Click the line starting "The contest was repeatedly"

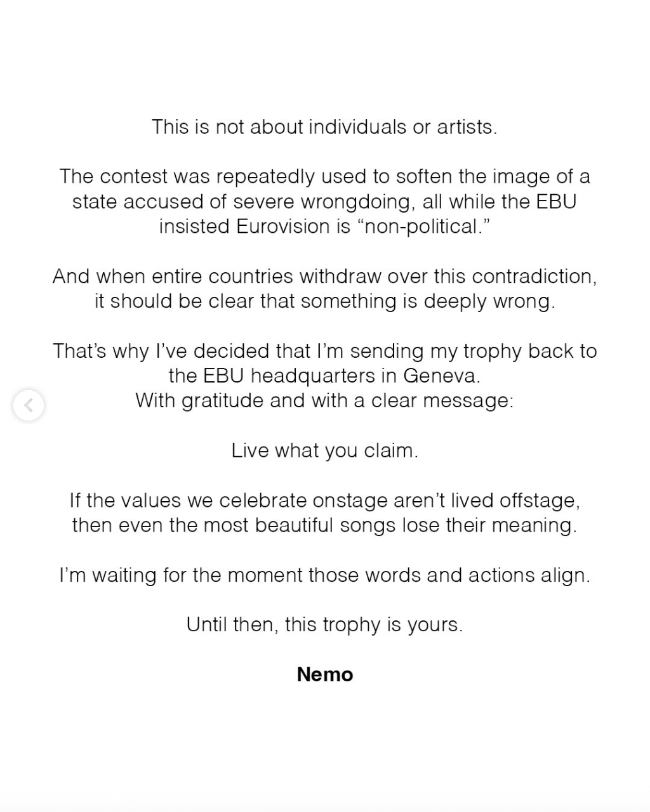(324, 176)
